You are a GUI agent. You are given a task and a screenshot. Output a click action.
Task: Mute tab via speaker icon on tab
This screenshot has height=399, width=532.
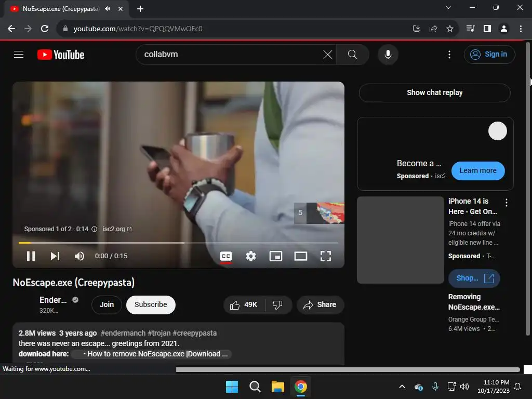click(108, 9)
